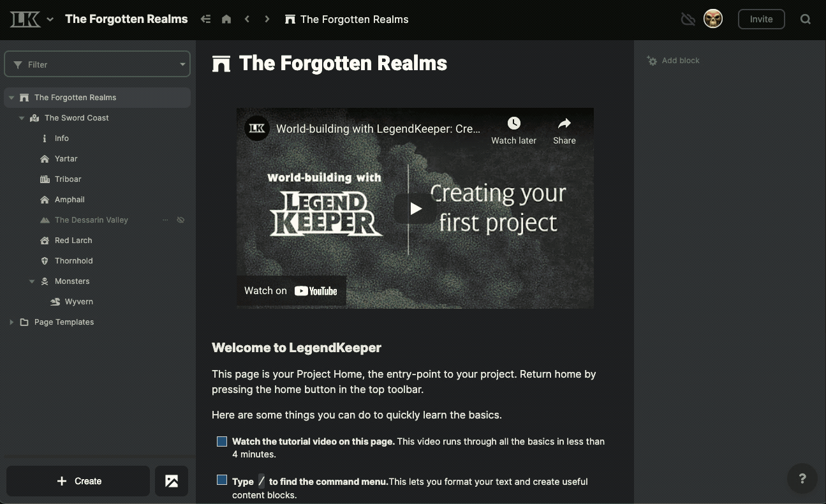
Task: Collapse The Sword Coast tree node
Action: click(22, 118)
